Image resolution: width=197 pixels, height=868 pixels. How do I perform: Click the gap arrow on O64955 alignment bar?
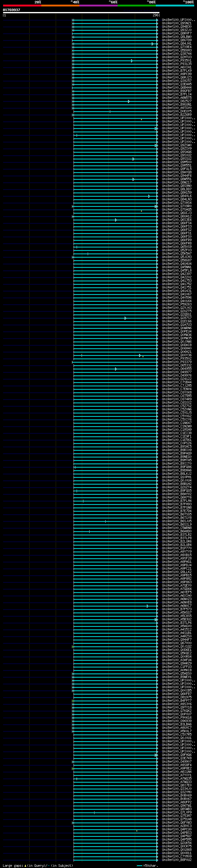tap(116, 369)
